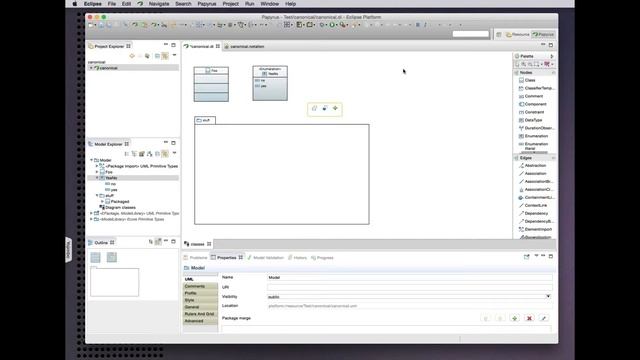640x360 pixels.
Task: Open the Project menu
Action: coord(231,4)
